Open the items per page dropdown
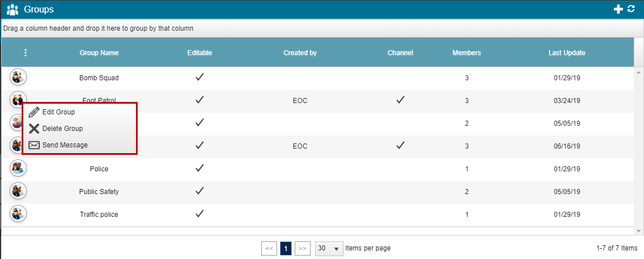This screenshot has height=259, width=644. click(329, 248)
